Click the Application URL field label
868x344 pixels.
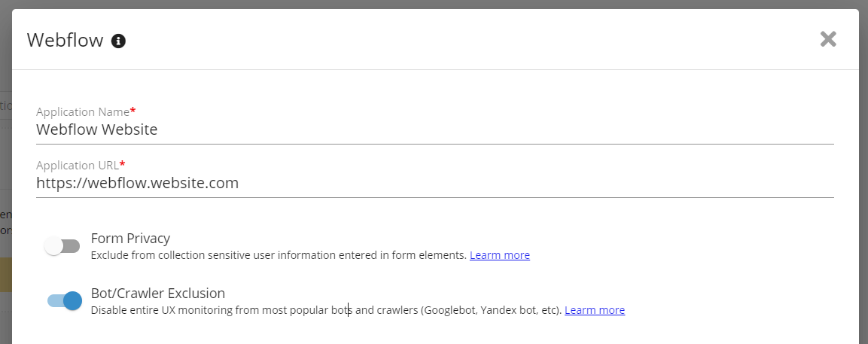[78, 165]
